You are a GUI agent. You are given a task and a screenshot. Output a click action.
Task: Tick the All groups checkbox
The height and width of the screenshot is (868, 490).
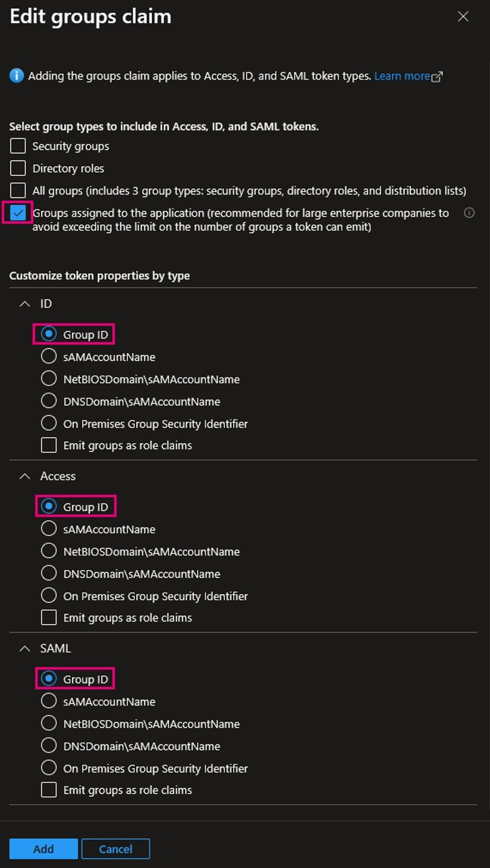pyautogui.click(x=18, y=190)
